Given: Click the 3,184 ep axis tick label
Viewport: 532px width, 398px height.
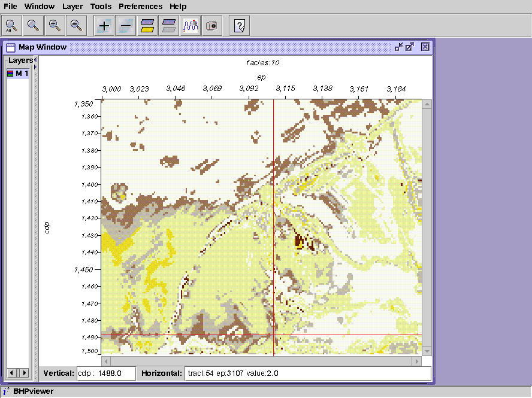Looking at the screenshot, I should point(396,89).
